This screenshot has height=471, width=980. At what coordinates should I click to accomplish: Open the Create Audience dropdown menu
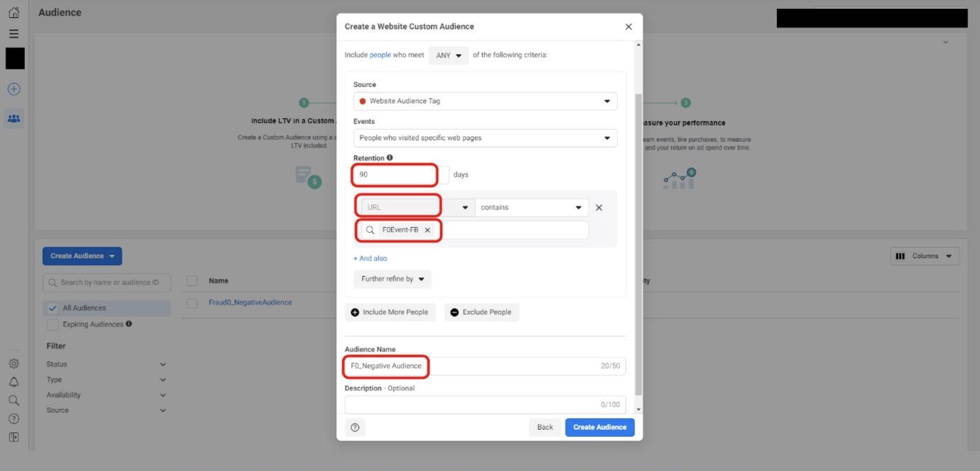[81, 256]
